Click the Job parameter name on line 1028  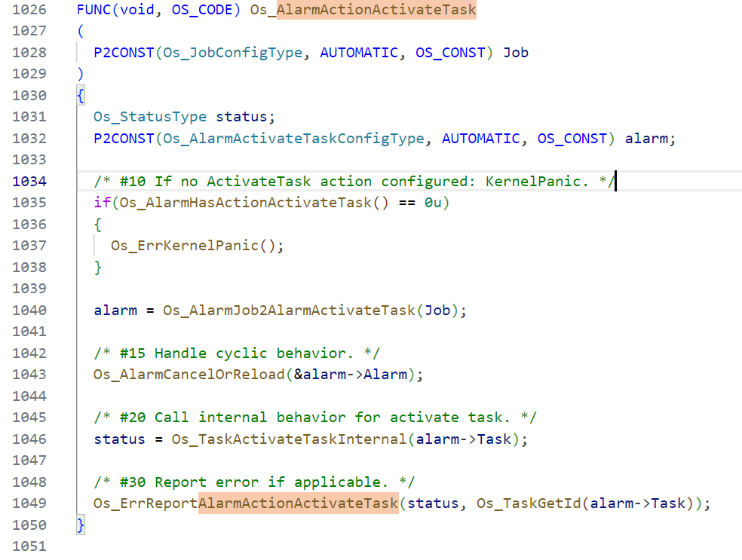click(516, 53)
